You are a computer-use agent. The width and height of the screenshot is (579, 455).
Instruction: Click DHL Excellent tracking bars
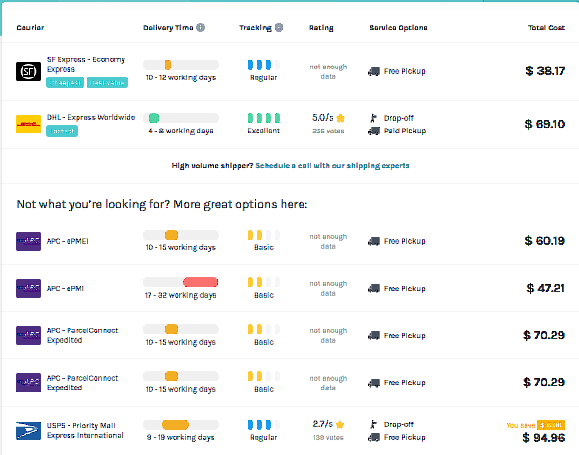pyautogui.click(x=264, y=118)
